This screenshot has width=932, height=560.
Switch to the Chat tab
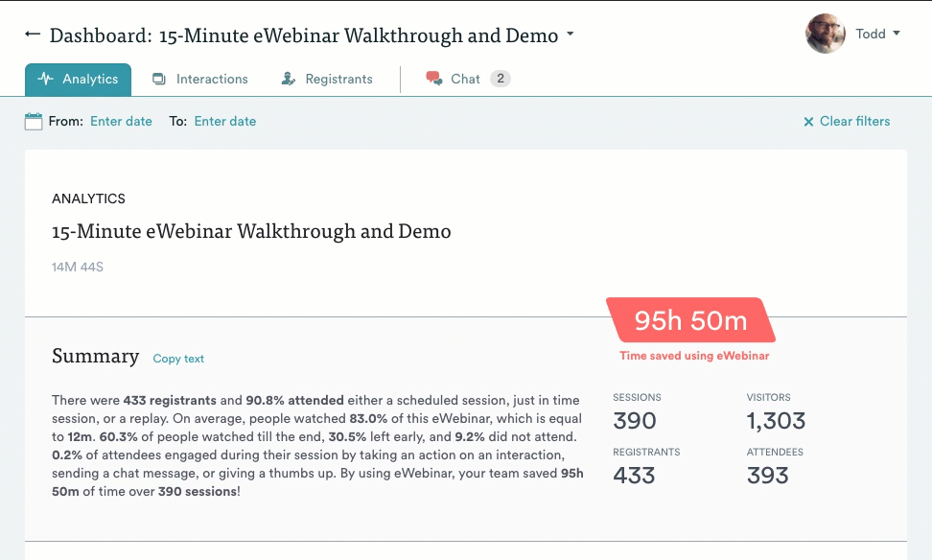pos(467,79)
